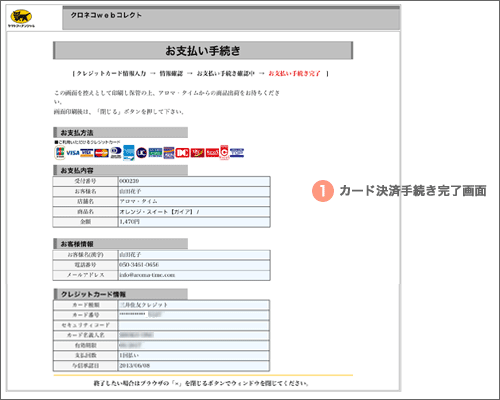
Task: Click the メールアドレス value field
Action: [194, 275]
